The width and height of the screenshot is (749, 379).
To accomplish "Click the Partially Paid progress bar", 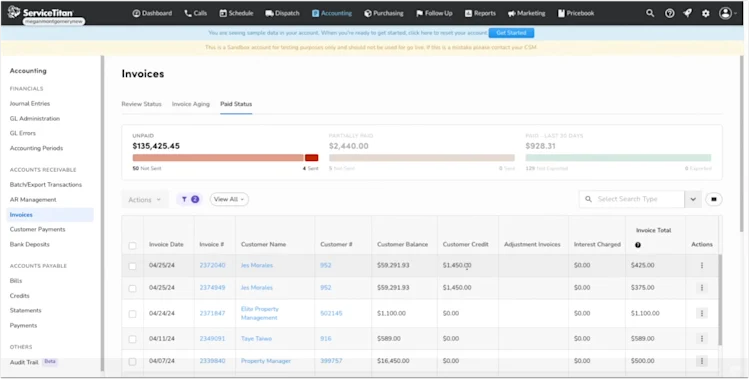I will click(x=422, y=158).
